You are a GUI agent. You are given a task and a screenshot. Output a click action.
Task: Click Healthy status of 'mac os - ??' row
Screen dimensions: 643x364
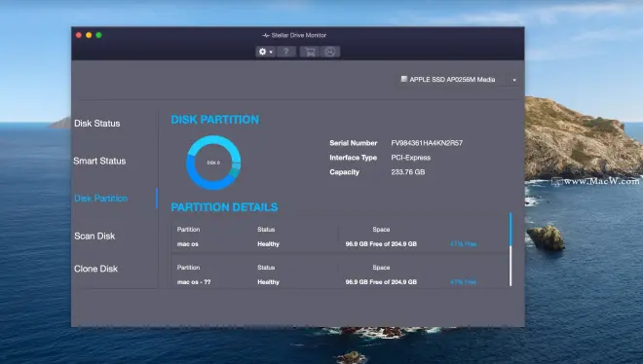point(269,282)
